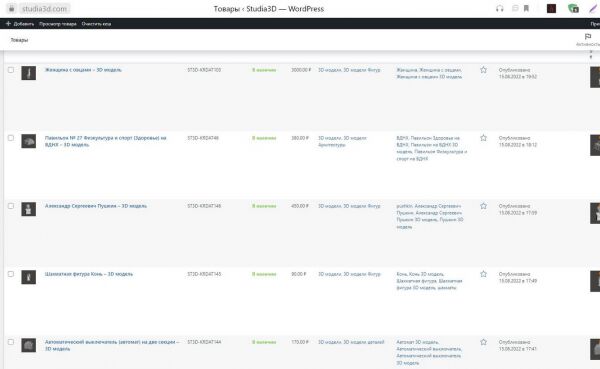Click Очистить кеш in the admin bar
Viewport: 600px width, 369px height.
click(x=96, y=24)
